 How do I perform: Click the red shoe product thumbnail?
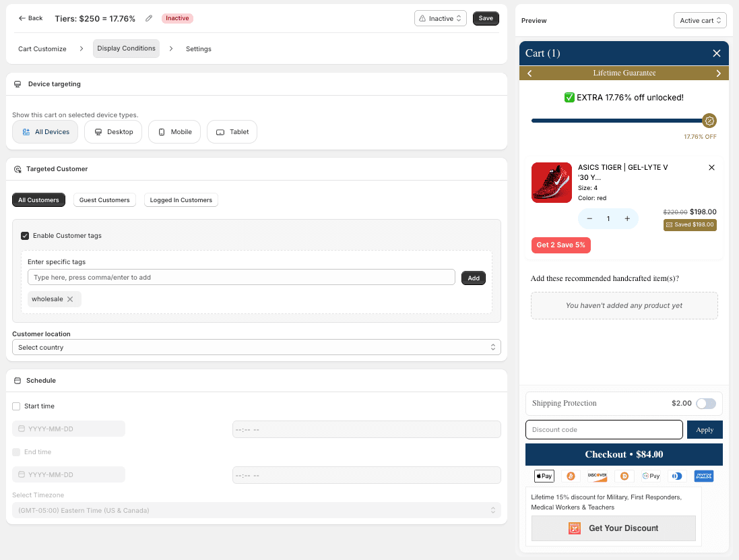coord(552,183)
